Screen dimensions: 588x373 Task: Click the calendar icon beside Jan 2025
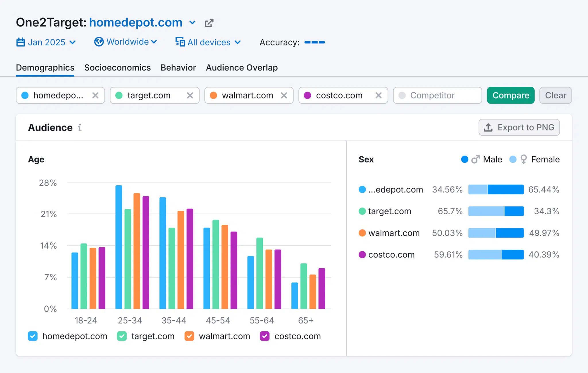[20, 42]
